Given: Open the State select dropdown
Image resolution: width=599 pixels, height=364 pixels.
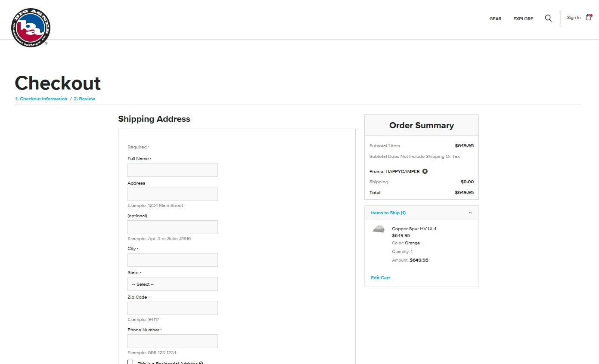Looking at the screenshot, I should (x=173, y=284).
